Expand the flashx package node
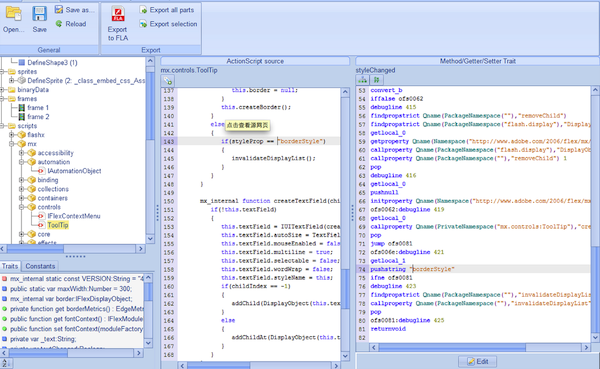Screen dimensions: 600x369 11,135
